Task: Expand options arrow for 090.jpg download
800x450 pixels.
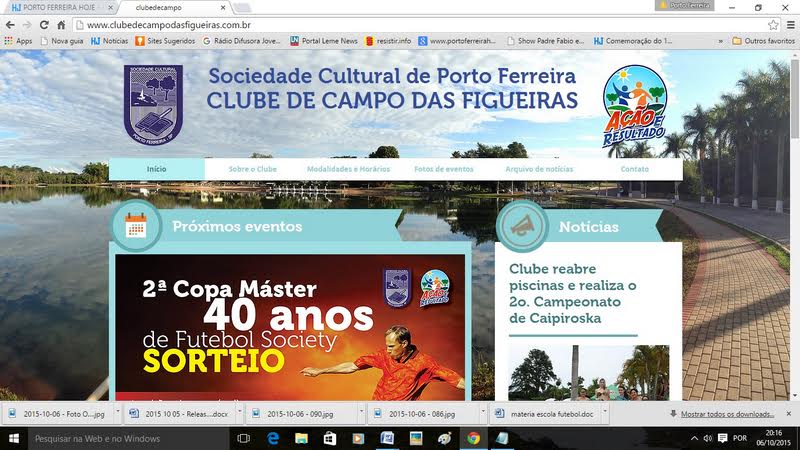Action: [360, 413]
